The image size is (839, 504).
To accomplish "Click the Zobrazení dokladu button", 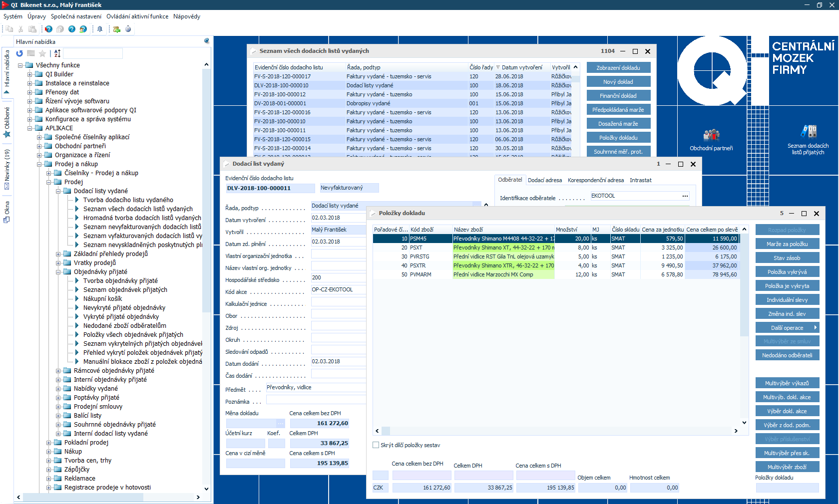I will 618,68.
